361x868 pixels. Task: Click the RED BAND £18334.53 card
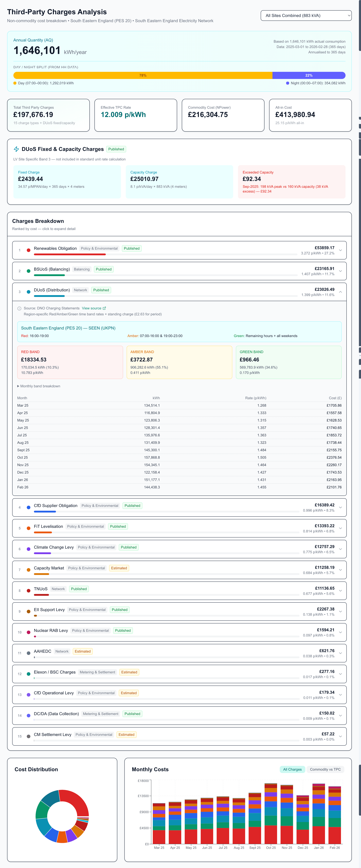(70, 362)
